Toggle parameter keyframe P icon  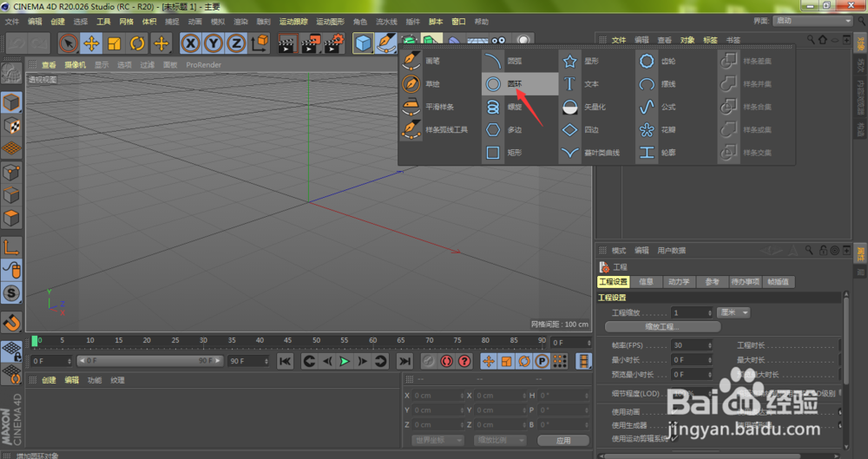pos(542,362)
